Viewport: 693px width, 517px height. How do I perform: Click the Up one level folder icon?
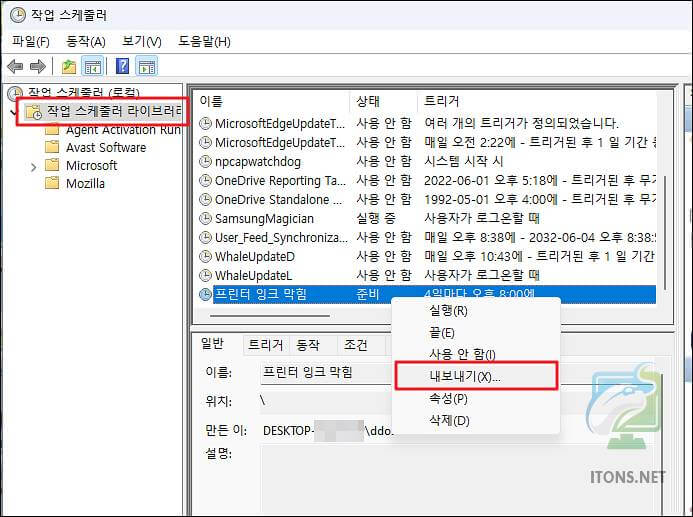(x=69, y=67)
